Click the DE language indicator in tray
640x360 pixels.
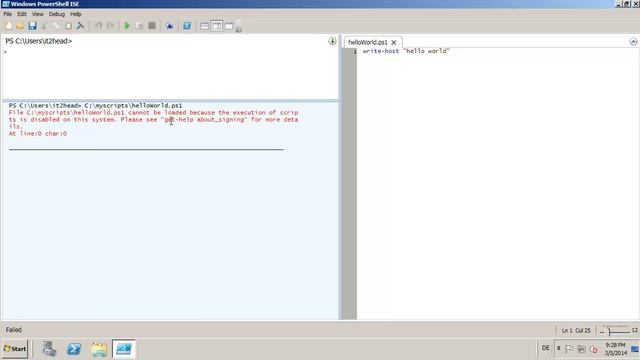point(545,348)
